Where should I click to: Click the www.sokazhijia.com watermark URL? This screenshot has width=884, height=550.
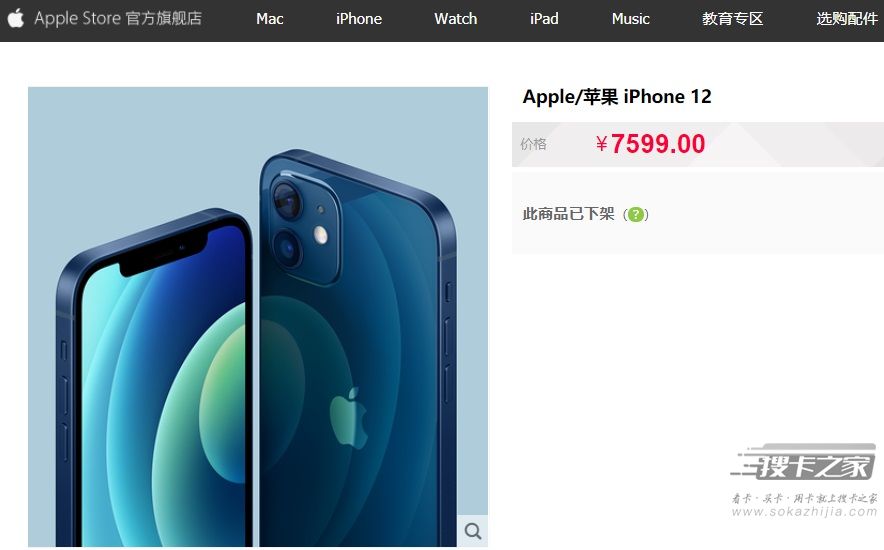click(805, 512)
